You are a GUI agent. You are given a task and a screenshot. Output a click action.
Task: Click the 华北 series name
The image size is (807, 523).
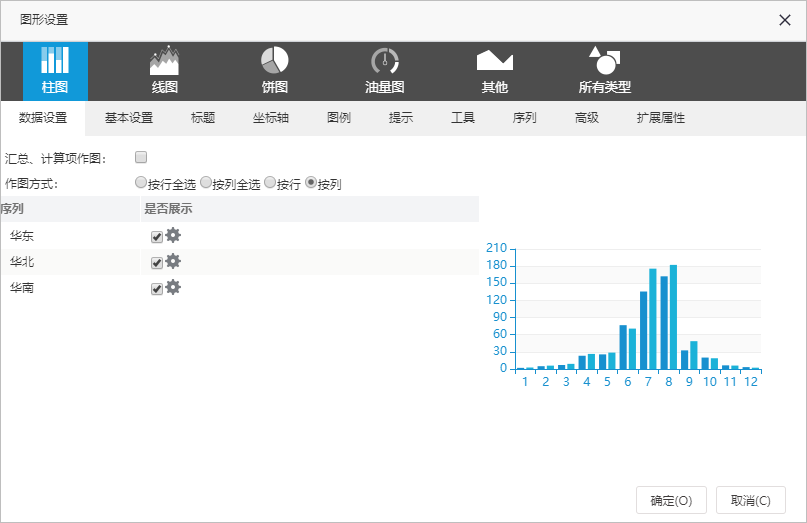click(x=22, y=262)
